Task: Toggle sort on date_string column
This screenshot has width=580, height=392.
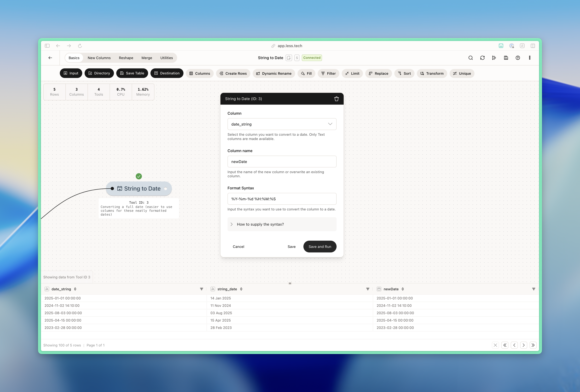Action: pos(75,289)
